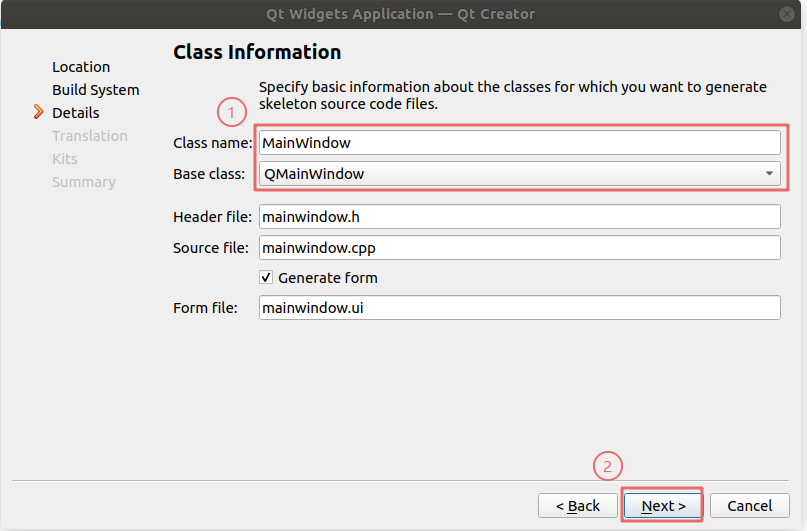
Task: Click into the Header file field
Action: click(518, 217)
